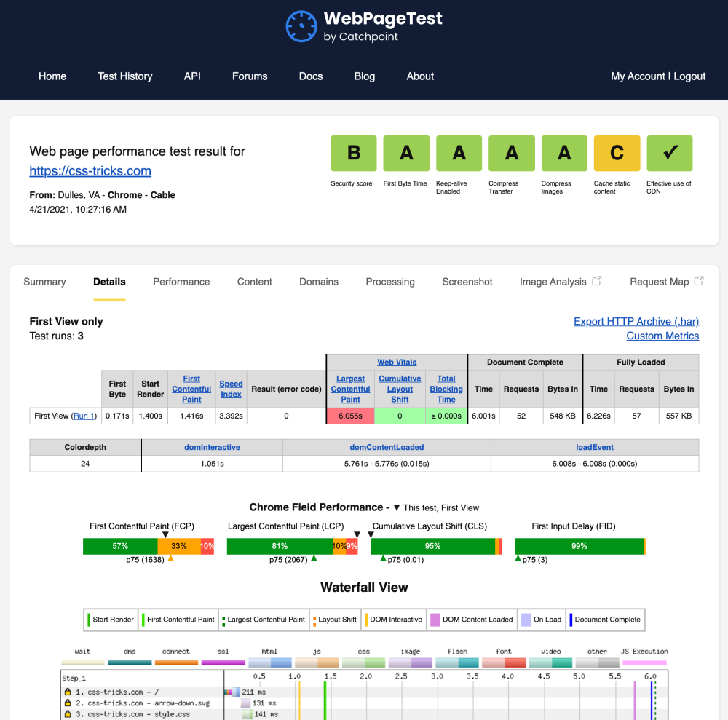Click the Security score B grade badge
Viewport: 728px width, 720px height.
[x=354, y=153]
